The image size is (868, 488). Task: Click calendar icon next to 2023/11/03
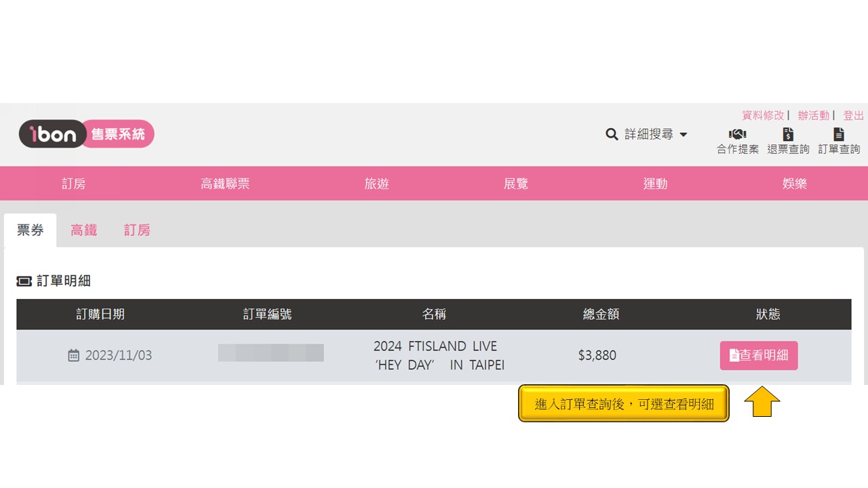click(74, 355)
